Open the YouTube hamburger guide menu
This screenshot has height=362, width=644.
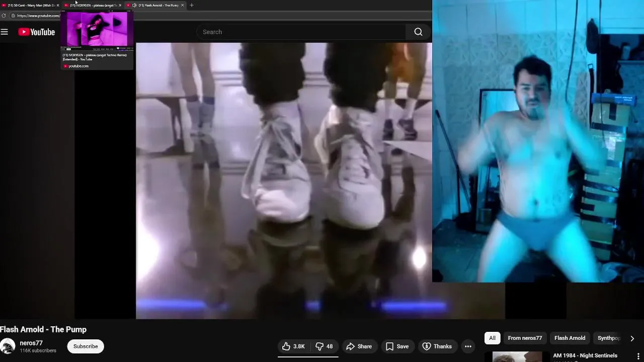(x=5, y=32)
